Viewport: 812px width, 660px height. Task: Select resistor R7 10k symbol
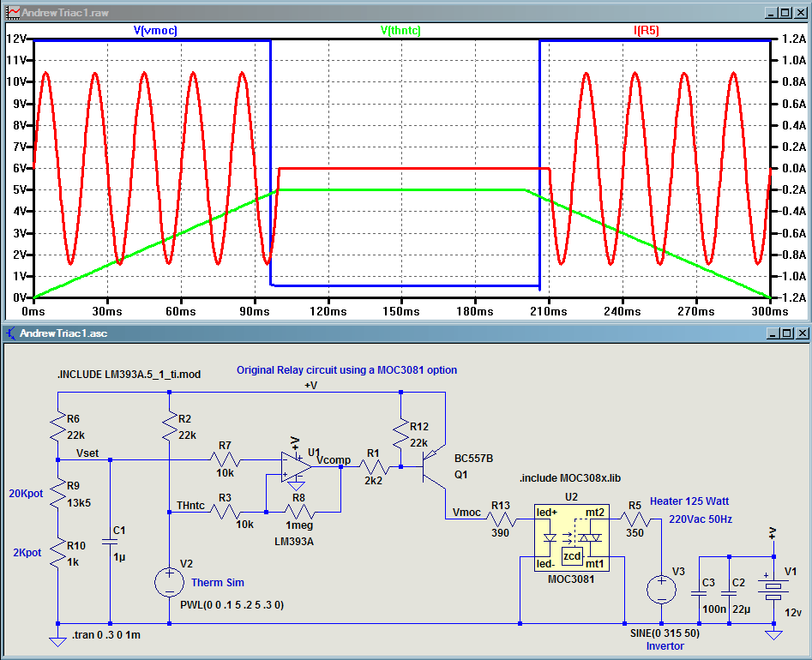(226, 459)
